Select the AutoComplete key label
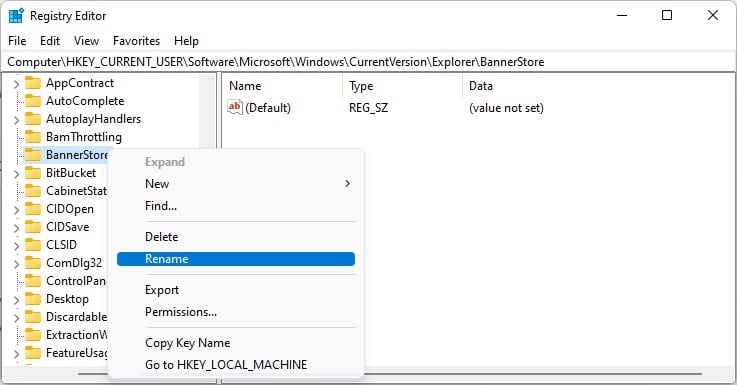This screenshot has height=385, width=737. coord(85,101)
